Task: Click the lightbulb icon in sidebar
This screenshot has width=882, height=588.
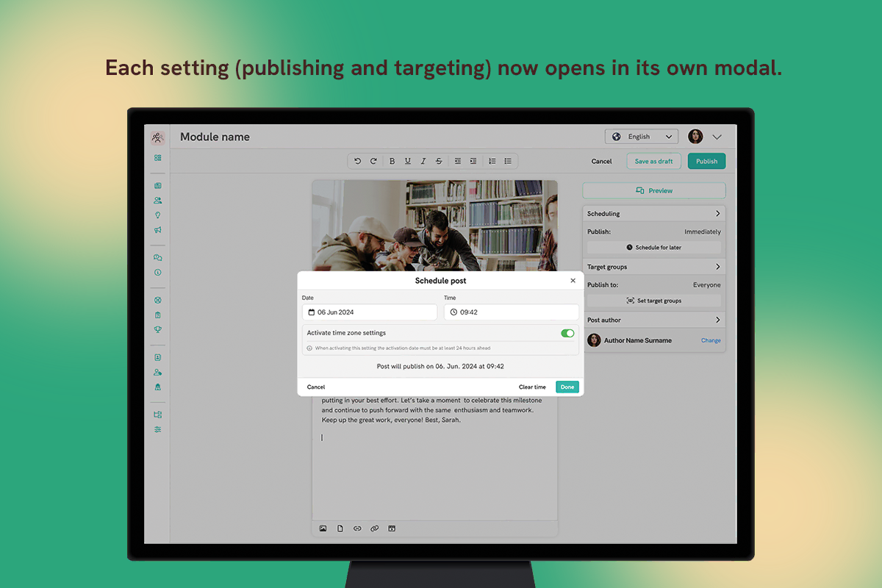Action: click(157, 215)
